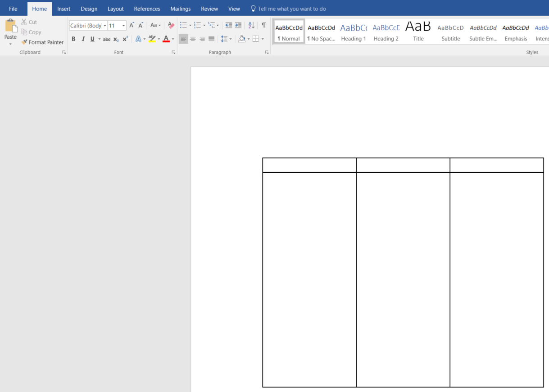Click the Sort A-Z icon
549x392 pixels.
coord(251,26)
